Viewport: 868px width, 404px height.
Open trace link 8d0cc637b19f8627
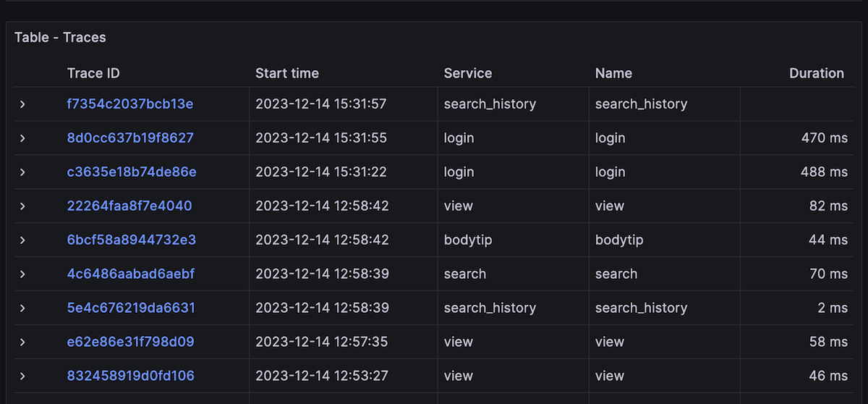coord(130,138)
